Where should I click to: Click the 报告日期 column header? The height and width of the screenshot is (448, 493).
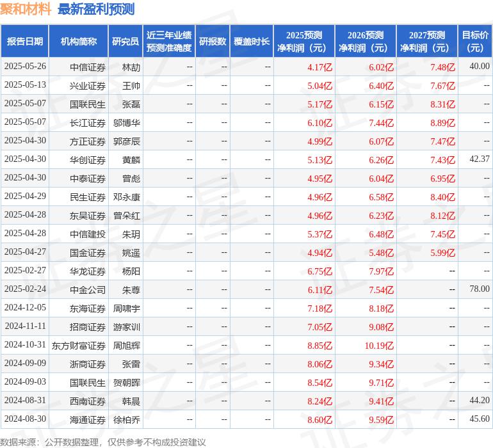(x=25, y=41)
